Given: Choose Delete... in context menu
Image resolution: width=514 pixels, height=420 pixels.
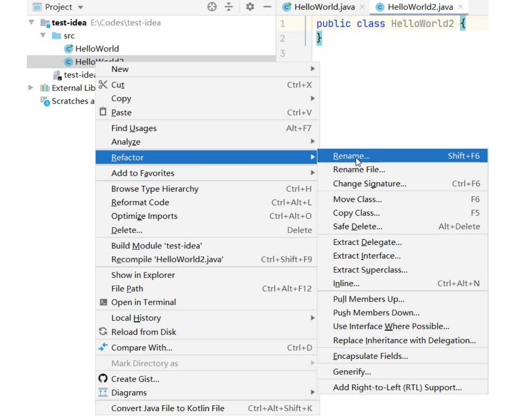Looking at the screenshot, I should pos(206,230).
